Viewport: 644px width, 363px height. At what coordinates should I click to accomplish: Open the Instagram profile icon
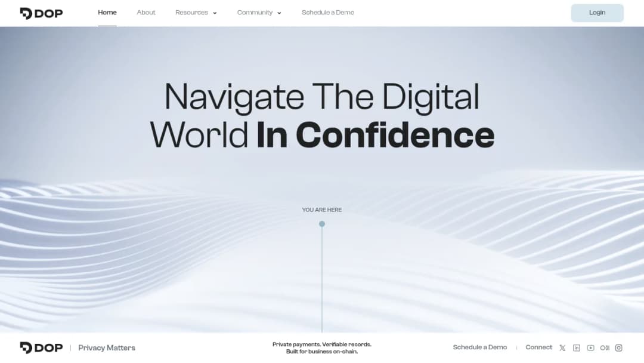618,348
